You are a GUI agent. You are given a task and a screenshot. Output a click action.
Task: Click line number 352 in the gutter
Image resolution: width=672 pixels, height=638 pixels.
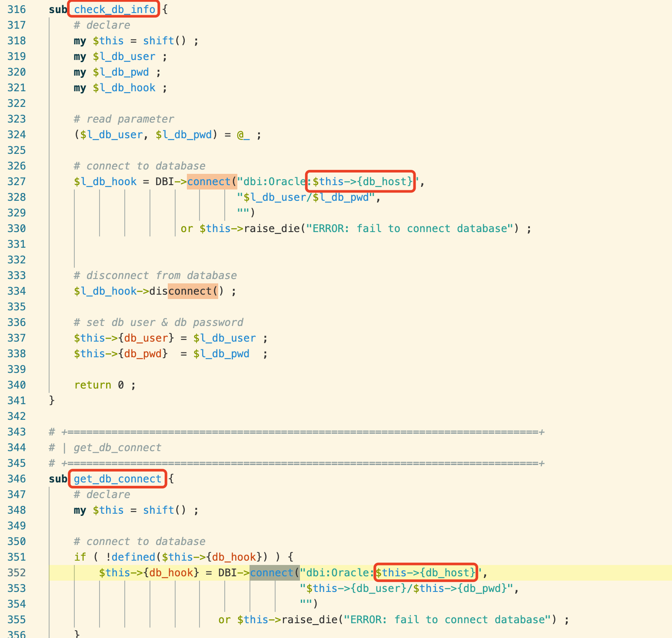pos(17,573)
